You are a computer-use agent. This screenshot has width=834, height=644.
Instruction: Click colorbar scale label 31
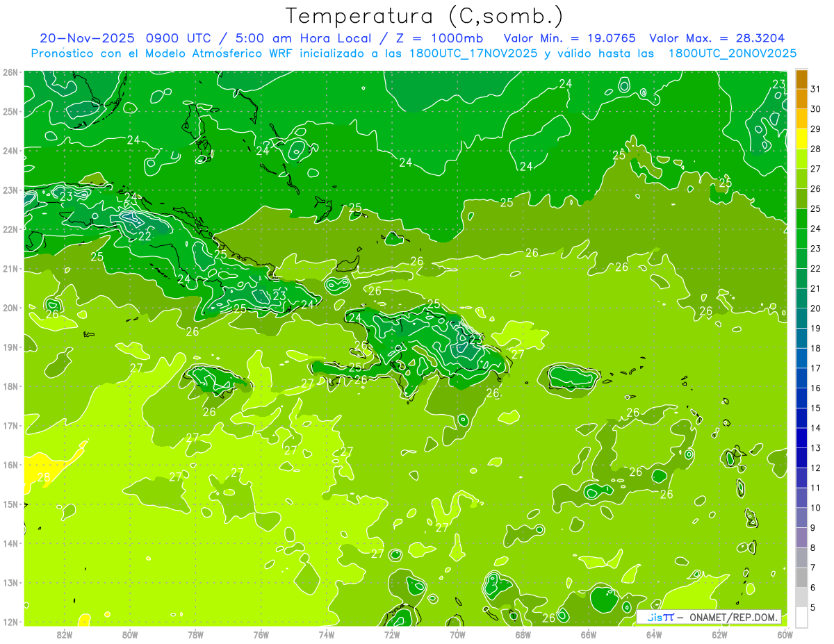coord(816,89)
